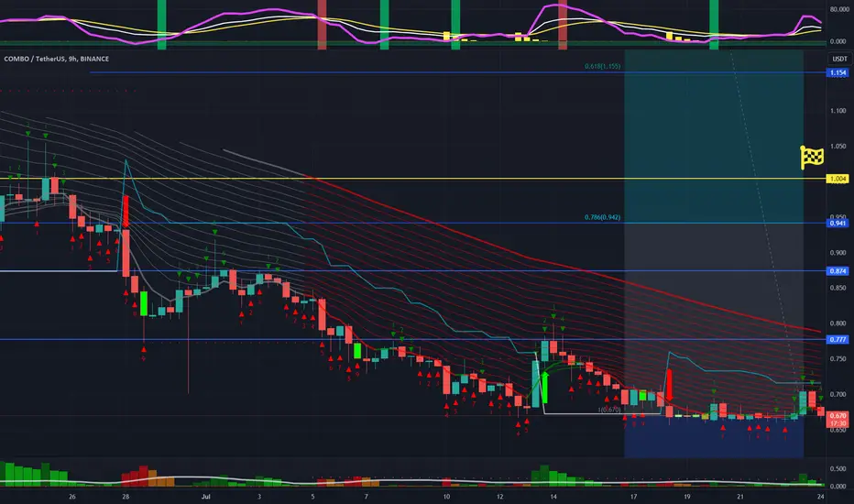This screenshot has height=504, width=854.
Task: Click the 0.800 price scale value
Action: (x=838, y=323)
